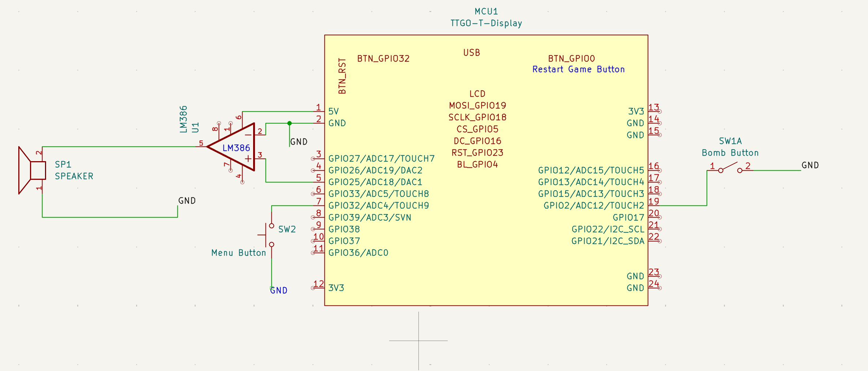Viewport: 868px width, 371px height.
Task: Select the SPEAKER value label
Action: point(74,176)
